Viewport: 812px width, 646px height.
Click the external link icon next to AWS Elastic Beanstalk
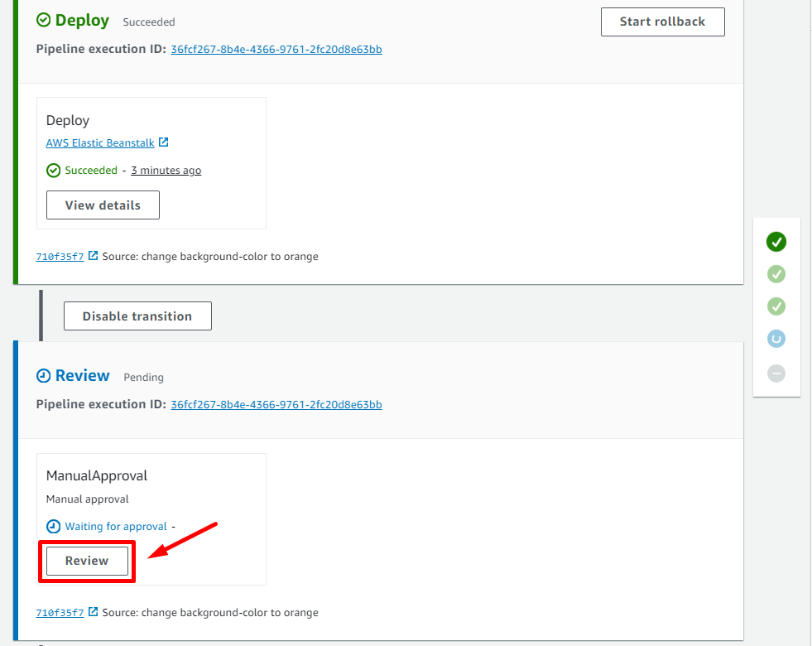[164, 142]
